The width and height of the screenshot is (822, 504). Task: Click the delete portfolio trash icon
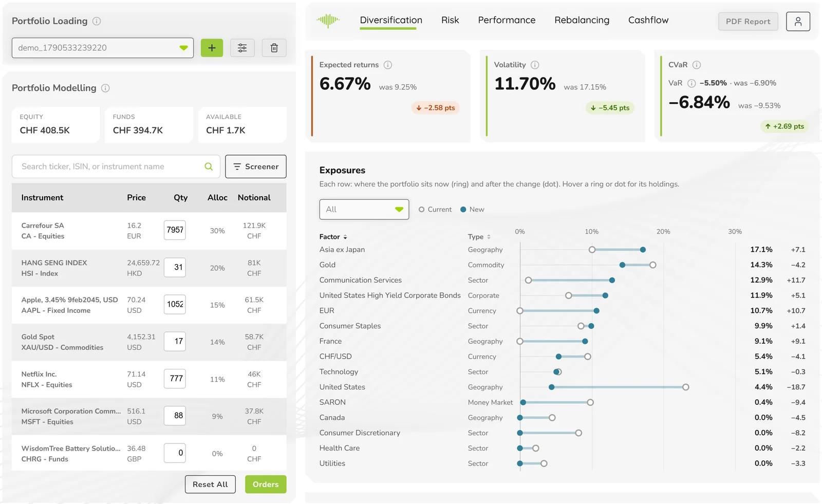274,48
